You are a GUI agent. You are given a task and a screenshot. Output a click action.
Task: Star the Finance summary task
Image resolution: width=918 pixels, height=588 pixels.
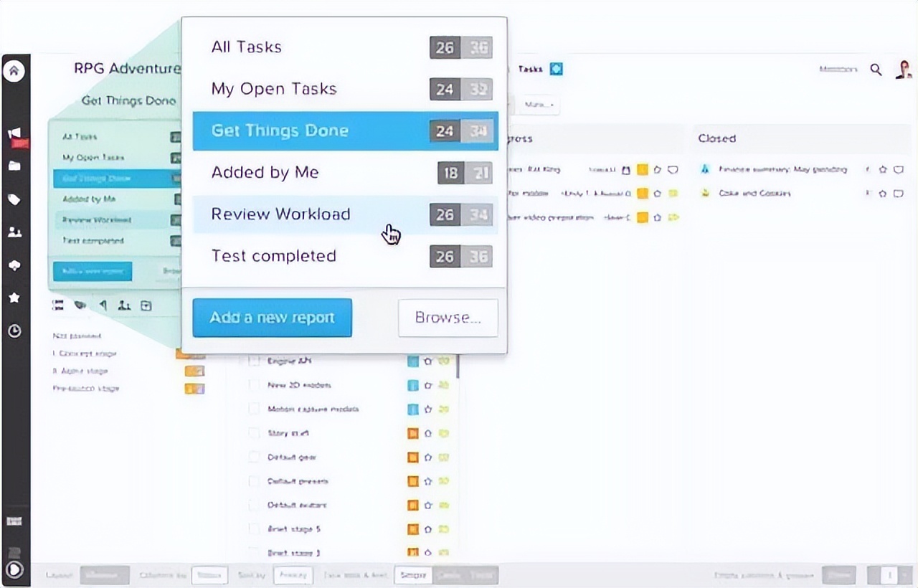point(883,170)
